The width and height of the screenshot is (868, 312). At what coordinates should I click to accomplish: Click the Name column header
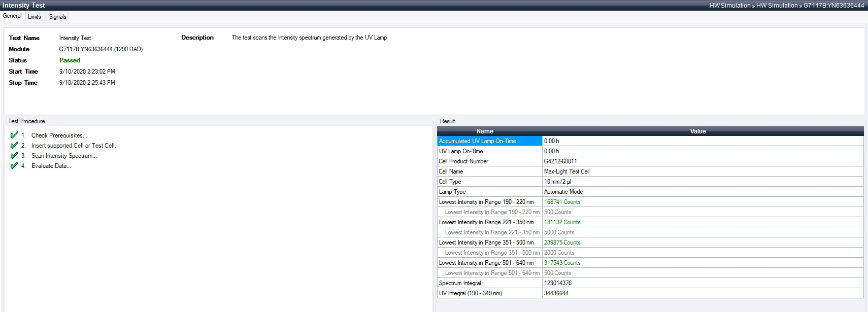(485, 131)
